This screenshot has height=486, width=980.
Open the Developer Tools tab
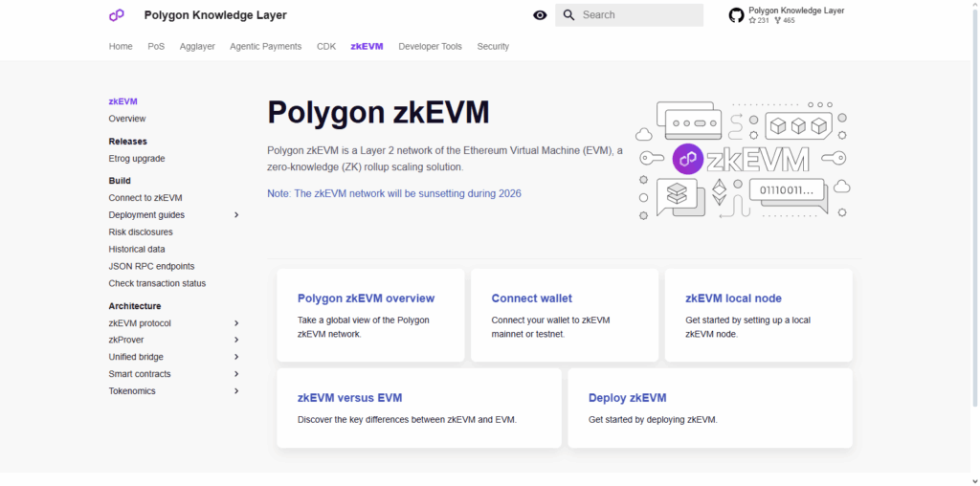coord(430,46)
